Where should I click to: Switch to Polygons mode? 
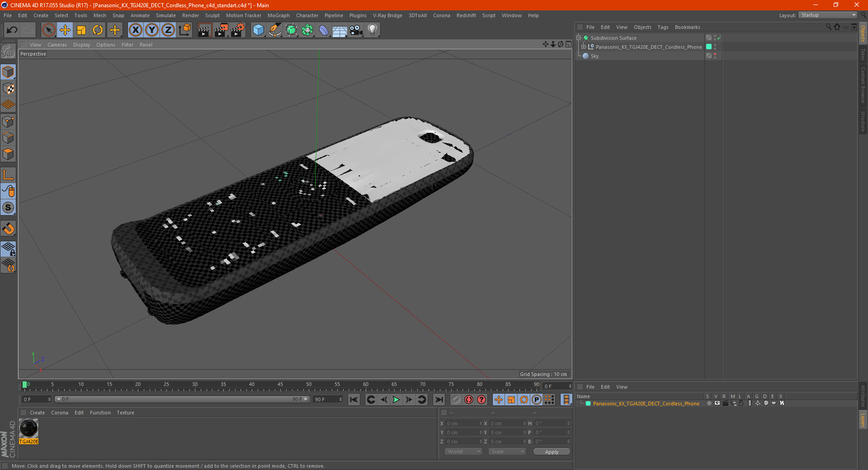pyautogui.click(x=8, y=154)
